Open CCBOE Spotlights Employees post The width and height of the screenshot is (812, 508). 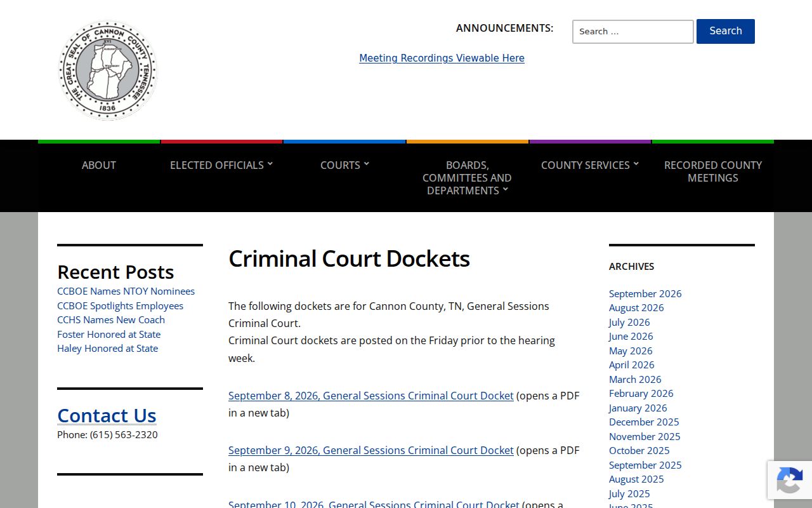(120, 305)
